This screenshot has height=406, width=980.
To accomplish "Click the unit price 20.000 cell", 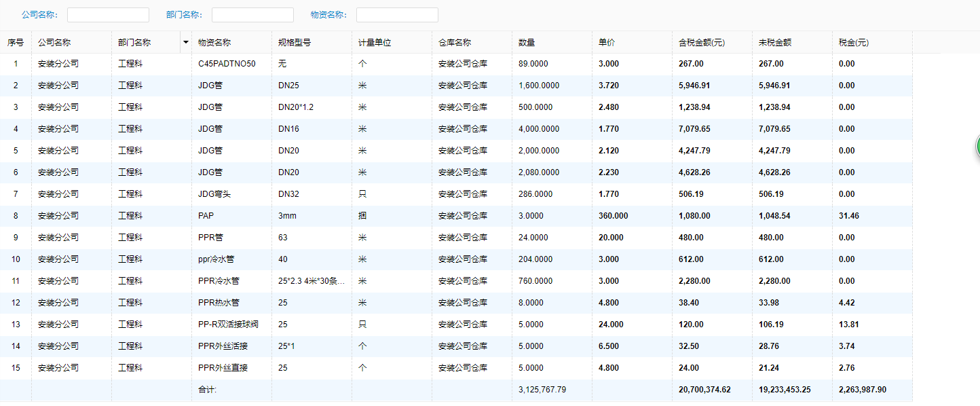I will (x=632, y=238).
